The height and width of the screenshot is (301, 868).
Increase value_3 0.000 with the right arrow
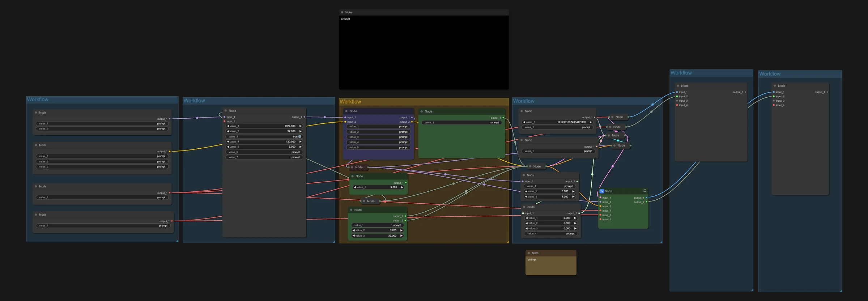(575, 229)
